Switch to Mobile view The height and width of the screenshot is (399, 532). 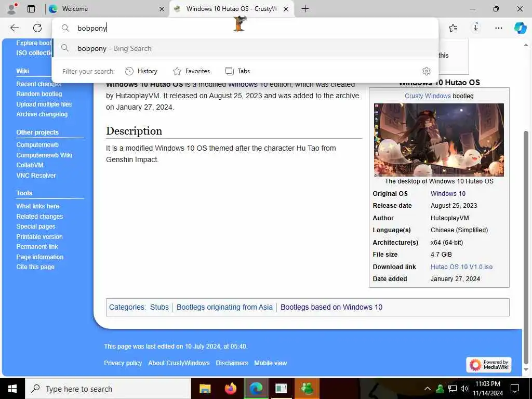(270, 363)
